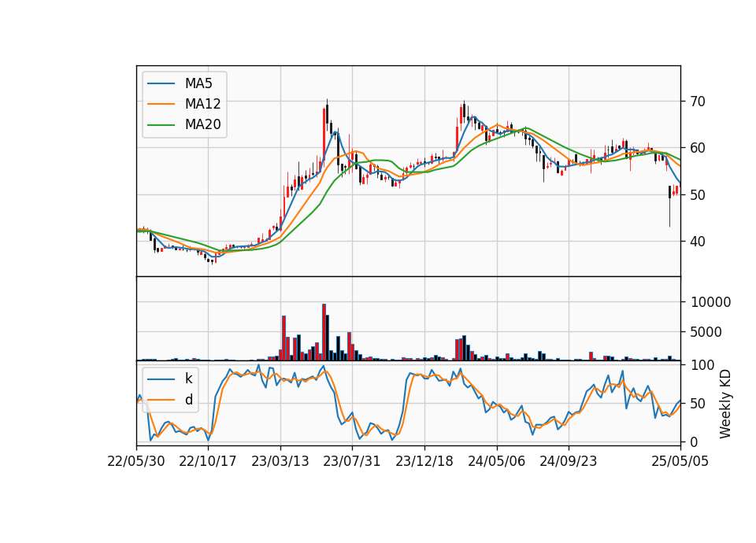Click the tallest red volume bar

coord(324,332)
